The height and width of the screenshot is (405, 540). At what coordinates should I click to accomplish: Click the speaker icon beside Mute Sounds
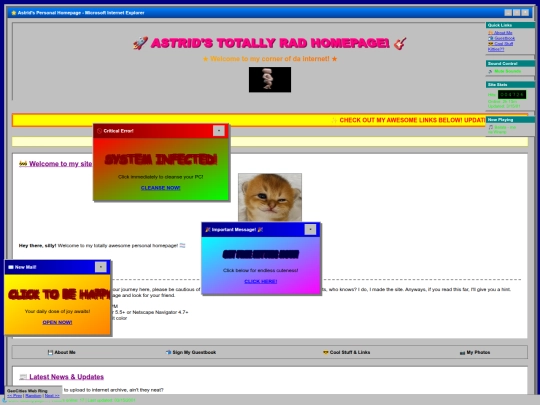(490, 71)
